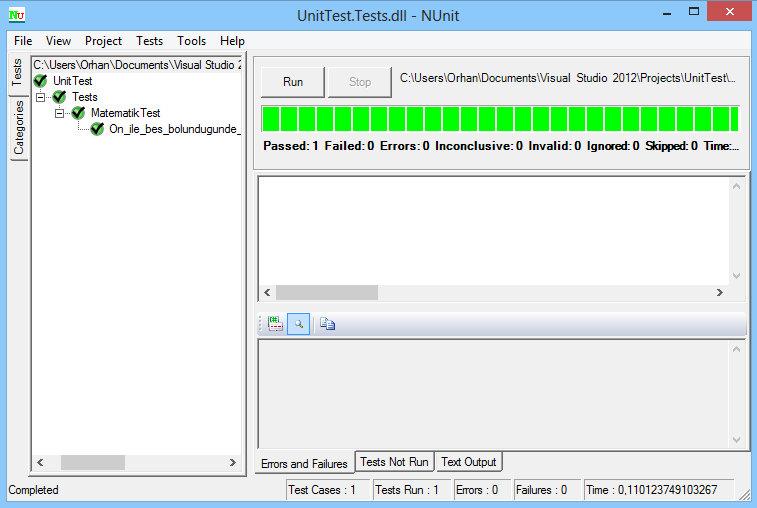Click the passed checkmark icon beside MatematikTest
The width and height of the screenshot is (757, 508).
tap(78, 113)
